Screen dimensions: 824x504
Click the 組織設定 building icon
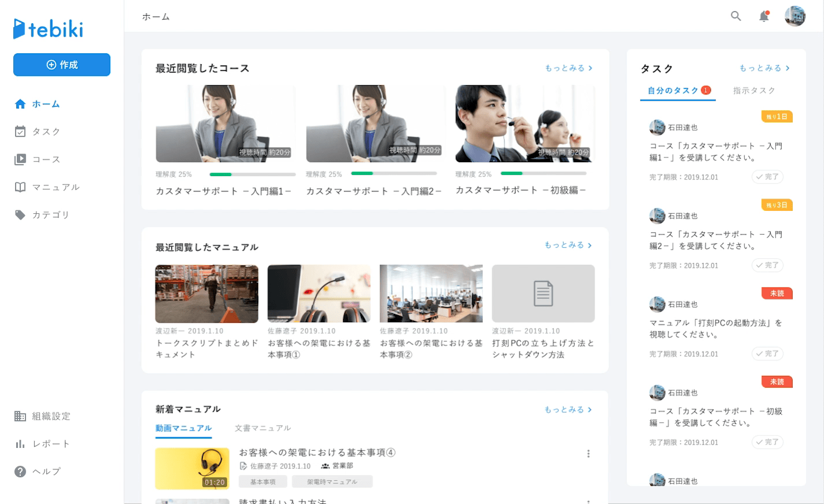pyautogui.click(x=20, y=416)
